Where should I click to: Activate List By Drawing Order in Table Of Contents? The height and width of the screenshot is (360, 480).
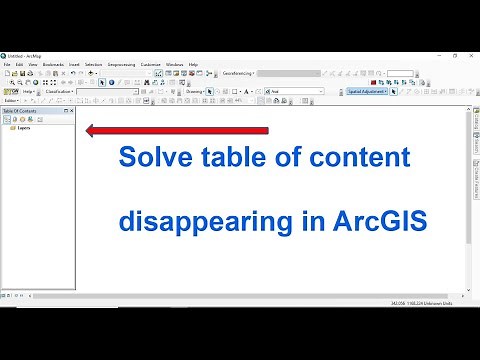pyautogui.click(x=7, y=119)
